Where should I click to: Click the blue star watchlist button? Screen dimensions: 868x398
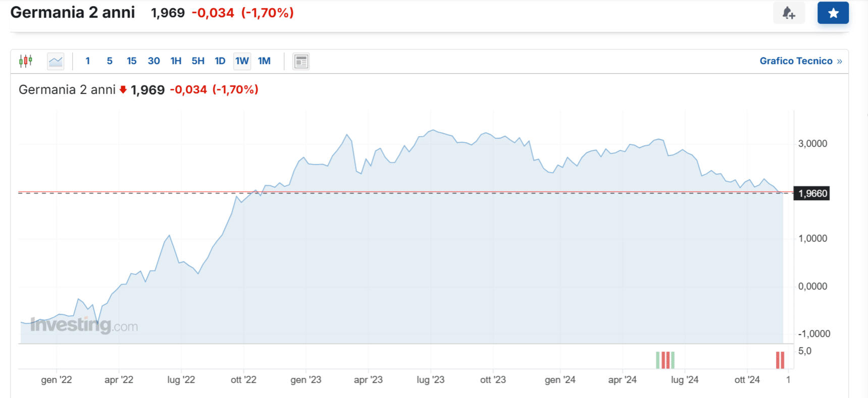point(833,13)
